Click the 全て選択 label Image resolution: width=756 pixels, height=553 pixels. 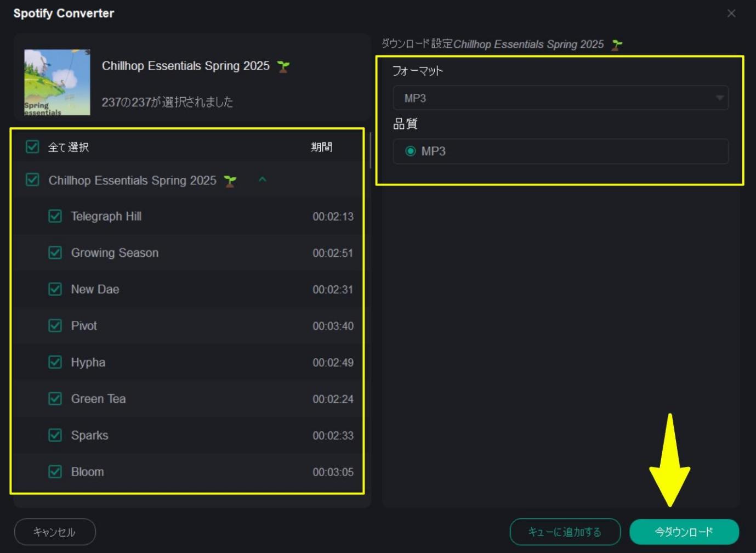coord(69,147)
